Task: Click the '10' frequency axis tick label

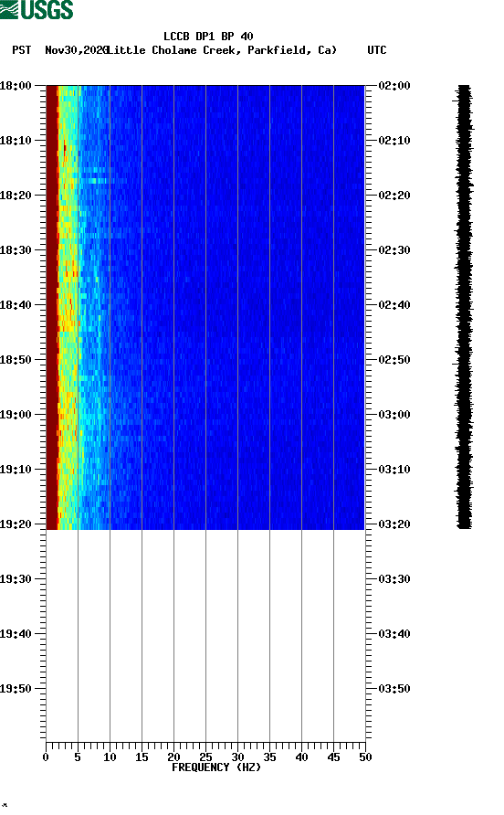Action: [110, 757]
